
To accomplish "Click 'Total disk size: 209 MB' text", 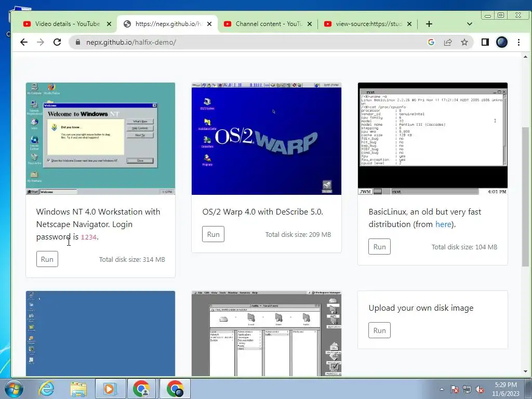I will 298,234.
